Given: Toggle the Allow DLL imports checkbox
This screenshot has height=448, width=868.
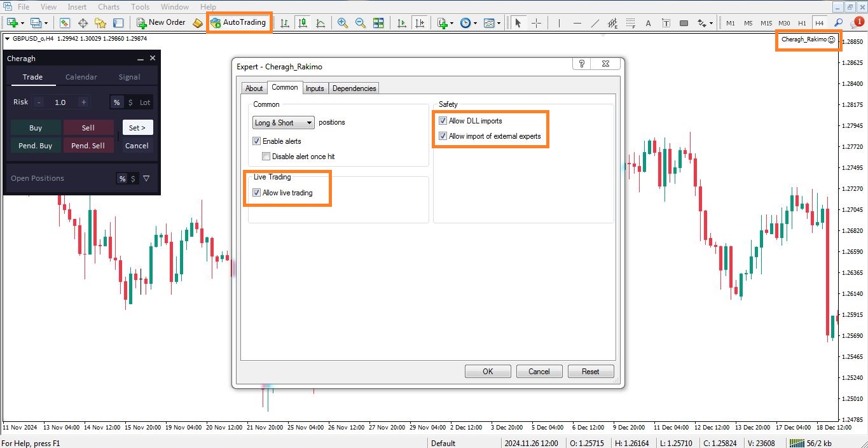Looking at the screenshot, I should 443,121.
